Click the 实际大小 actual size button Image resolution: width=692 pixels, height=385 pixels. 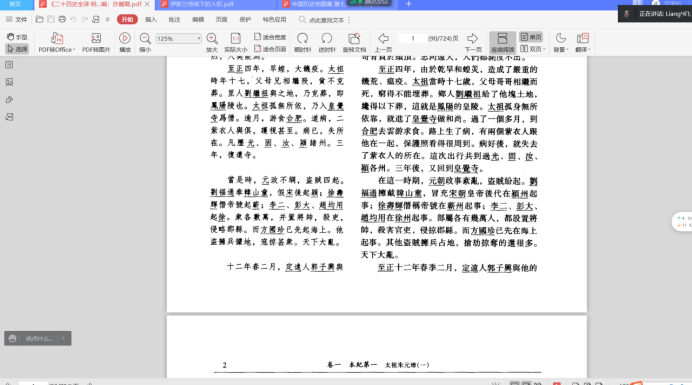(x=236, y=43)
